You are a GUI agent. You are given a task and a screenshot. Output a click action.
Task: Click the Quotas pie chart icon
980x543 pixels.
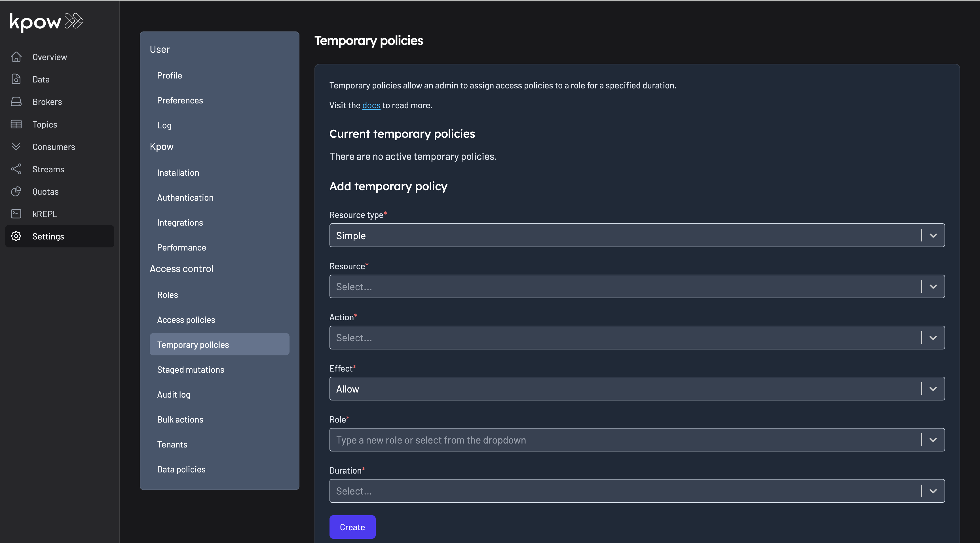pyautogui.click(x=16, y=191)
